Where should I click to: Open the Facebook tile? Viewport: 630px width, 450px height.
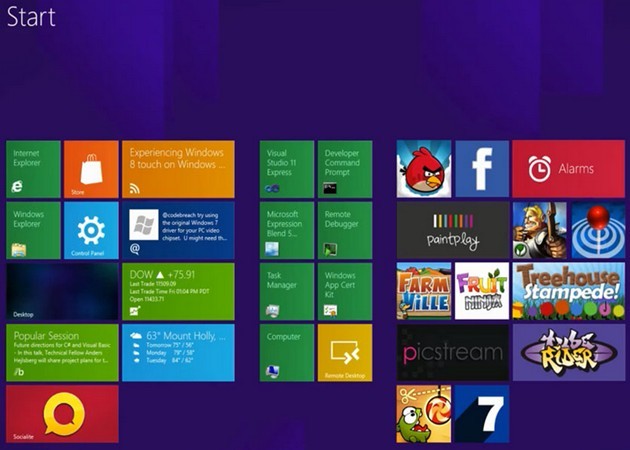click(x=482, y=169)
